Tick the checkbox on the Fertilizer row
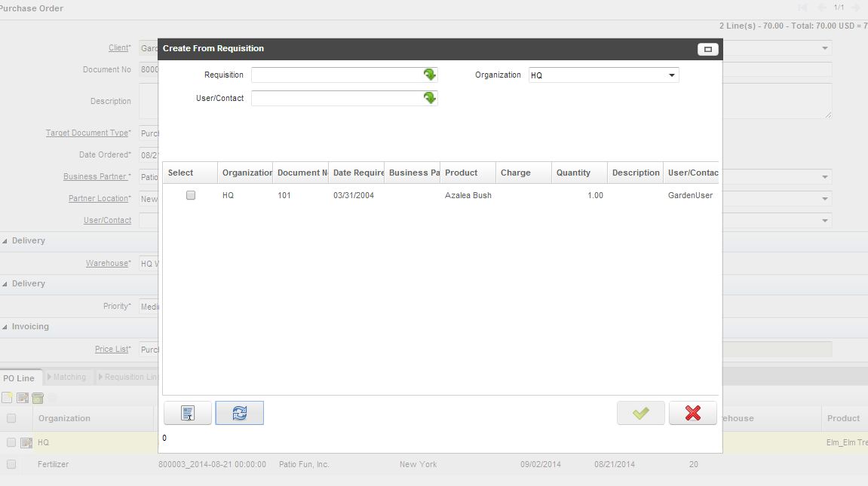 pos(11,464)
